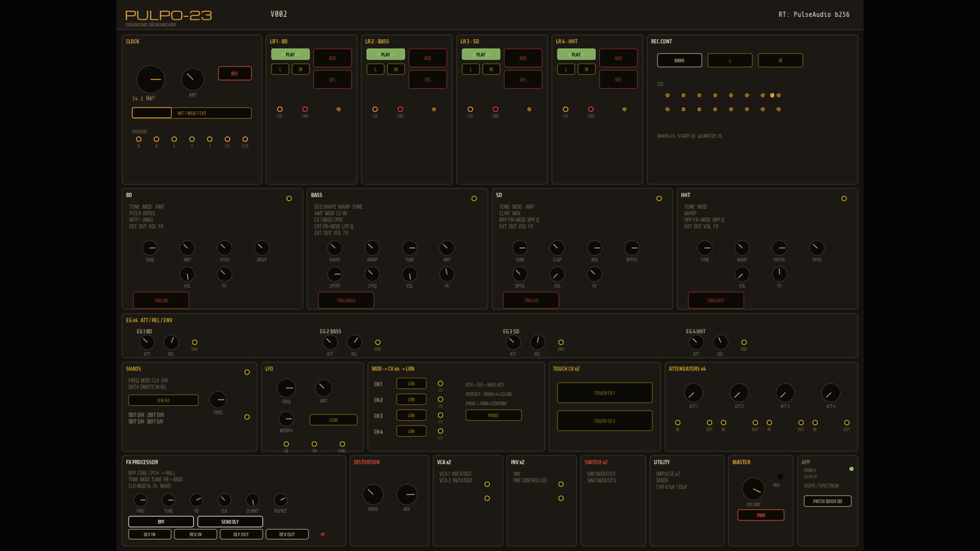Click the EG3 SD ENV jack
This screenshot has width=980, height=551.
pos(561,342)
